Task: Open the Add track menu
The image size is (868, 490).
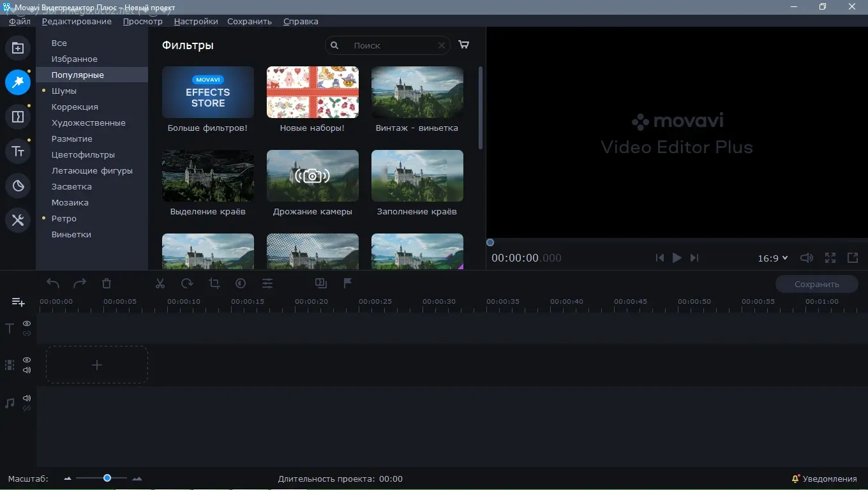Action: click(18, 302)
